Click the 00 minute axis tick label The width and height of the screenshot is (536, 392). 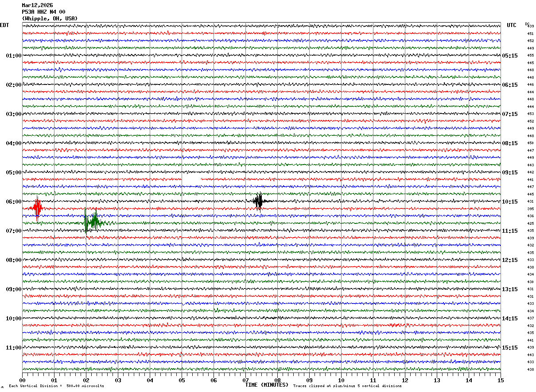tap(22, 380)
